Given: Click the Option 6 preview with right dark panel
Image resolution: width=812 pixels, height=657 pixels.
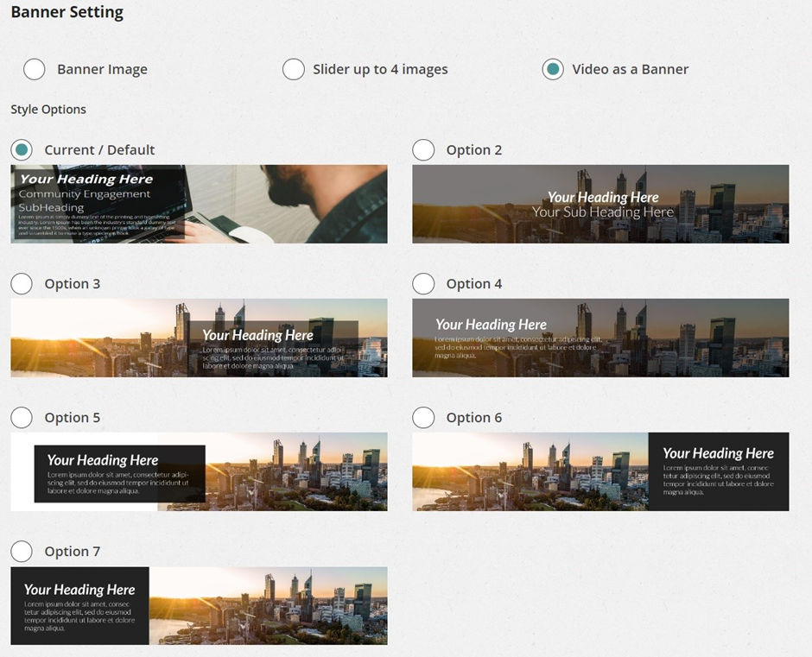Looking at the screenshot, I should tap(600, 472).
